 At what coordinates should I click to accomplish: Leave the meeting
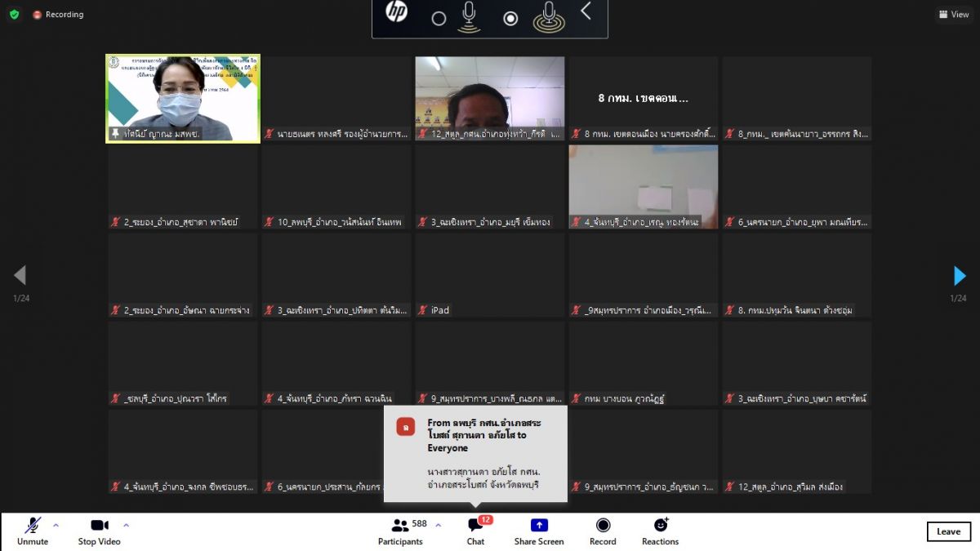tap(948, 531)
